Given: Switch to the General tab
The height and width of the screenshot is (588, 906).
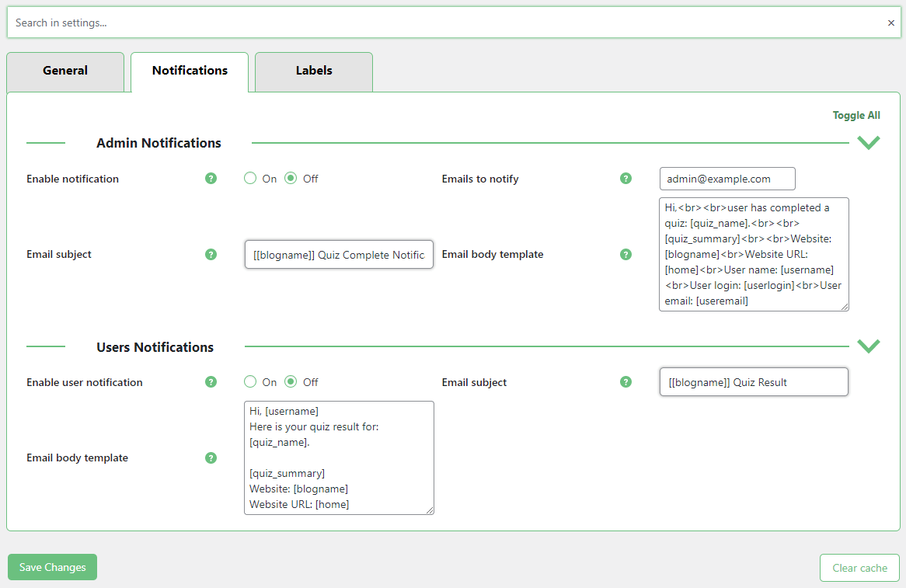Looking at the screenshot, I should [65, 71].
